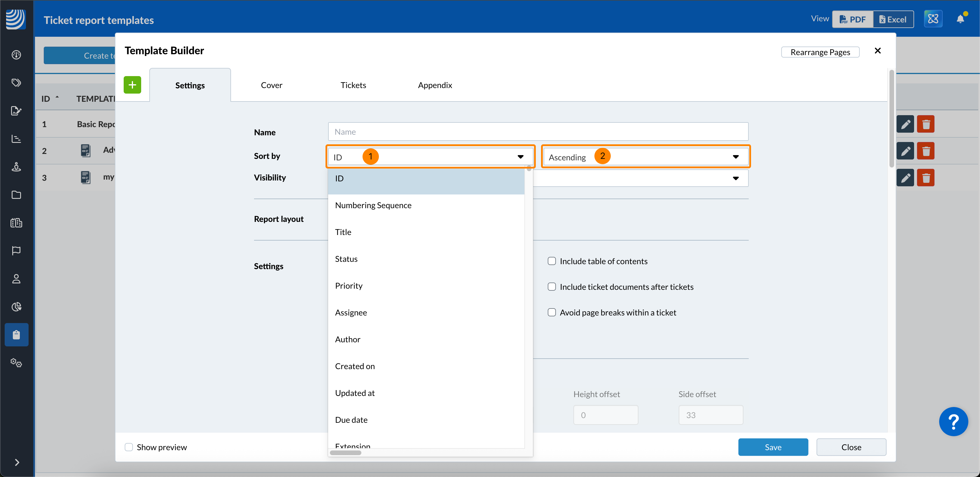Image resolution: width=980 pixels, height=477 pixels.
Task: Delete template in row 3 with trash icon
Action: click(925, 178)
